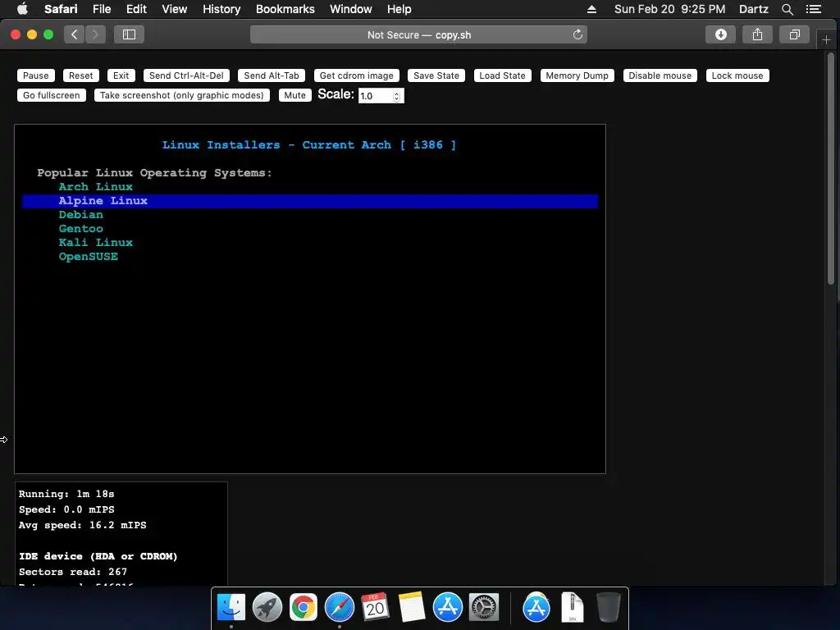Open Calendar from the Dock
Viewport: 840px width, 630px height.
pyautogui.click(x=375, y=607)
